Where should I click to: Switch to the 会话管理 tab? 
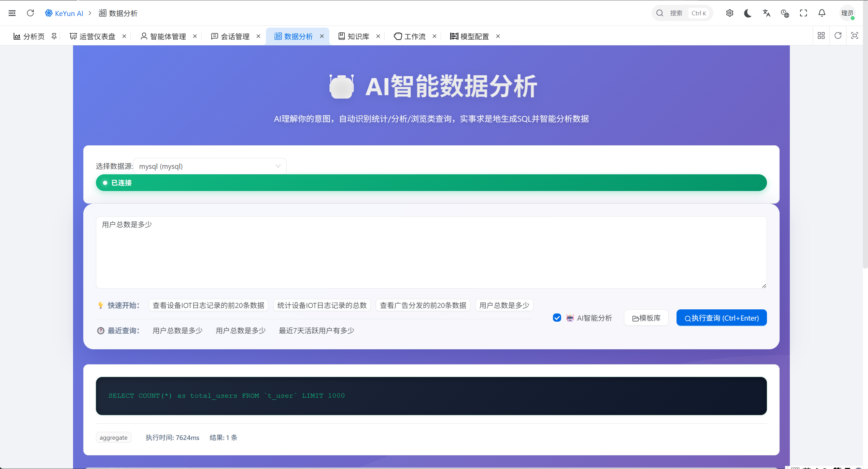[x=230, y=36]
